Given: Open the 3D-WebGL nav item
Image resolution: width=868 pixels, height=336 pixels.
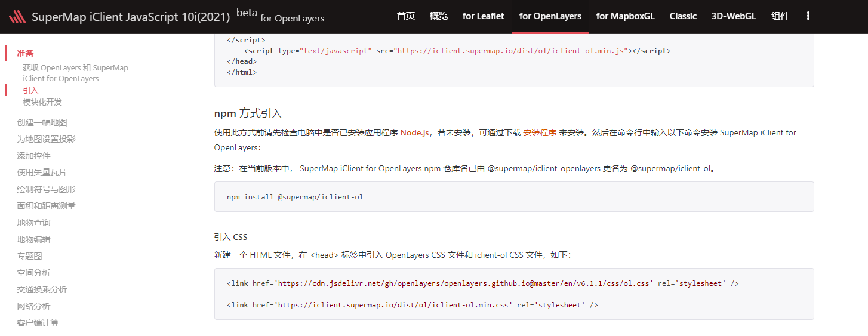Looking at the screenshot, I should [734, 16].
